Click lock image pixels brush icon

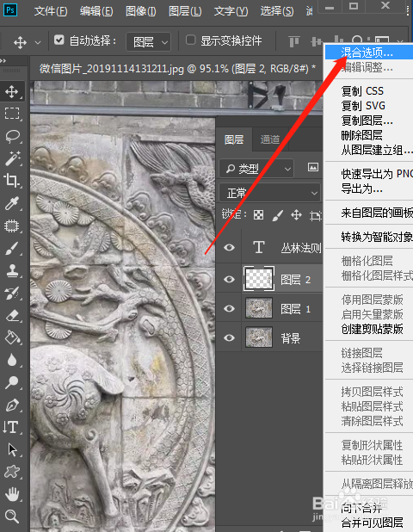pyautogui.click(x=278, y=215)
